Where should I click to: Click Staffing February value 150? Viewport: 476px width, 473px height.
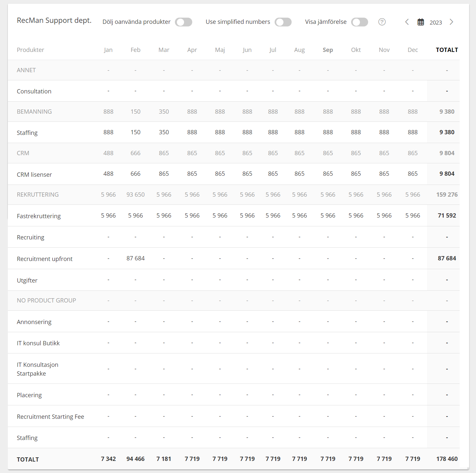[x=135, y=132]
